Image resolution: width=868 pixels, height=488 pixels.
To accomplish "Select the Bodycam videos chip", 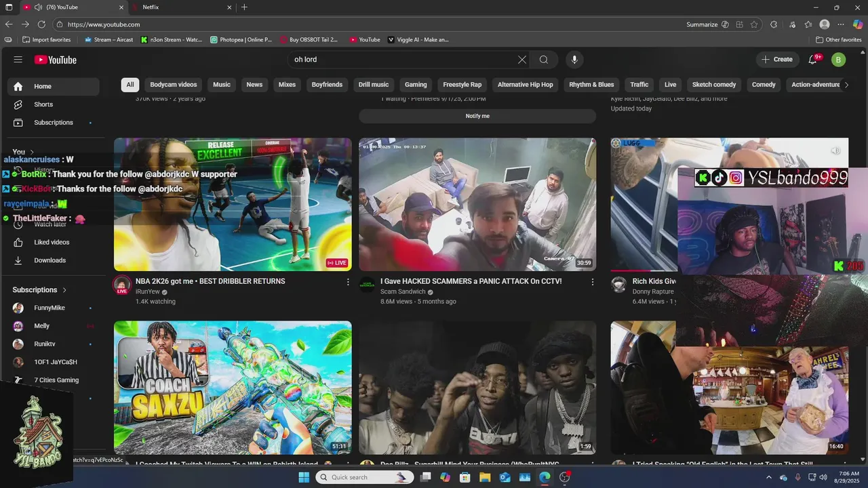I will click(174, 85).
